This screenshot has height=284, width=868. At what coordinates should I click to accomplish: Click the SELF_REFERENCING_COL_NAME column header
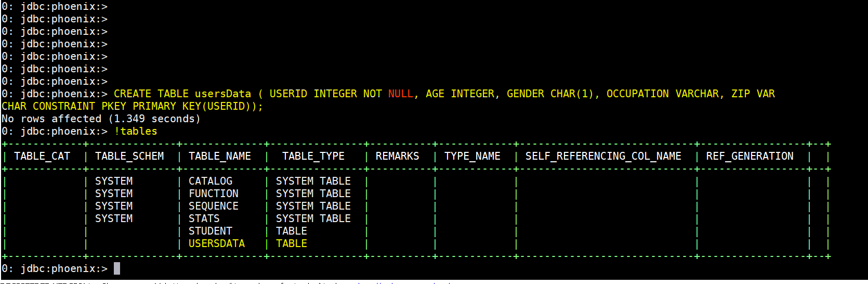pos(603,156)
